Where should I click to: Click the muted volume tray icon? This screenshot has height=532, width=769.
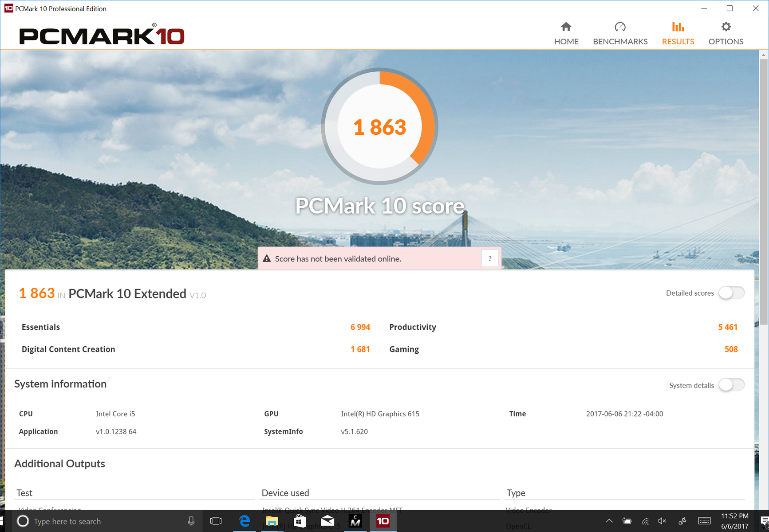[663, 521]
